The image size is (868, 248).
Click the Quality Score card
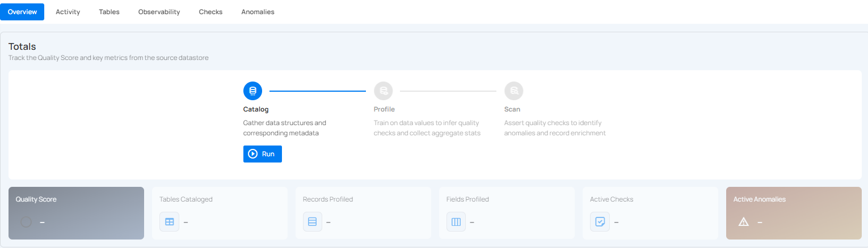76,213
